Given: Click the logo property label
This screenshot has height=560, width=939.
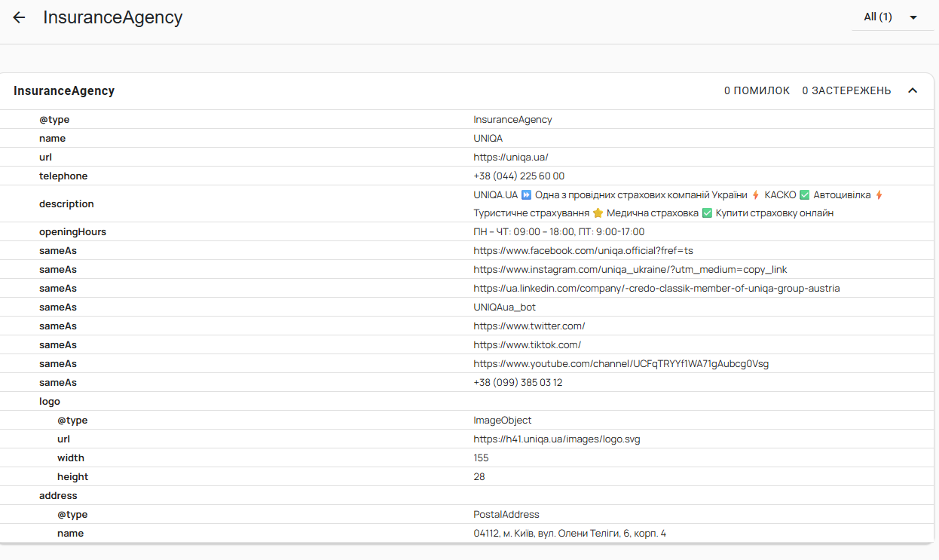Looking at the screenshot, I should coord(50,401).
